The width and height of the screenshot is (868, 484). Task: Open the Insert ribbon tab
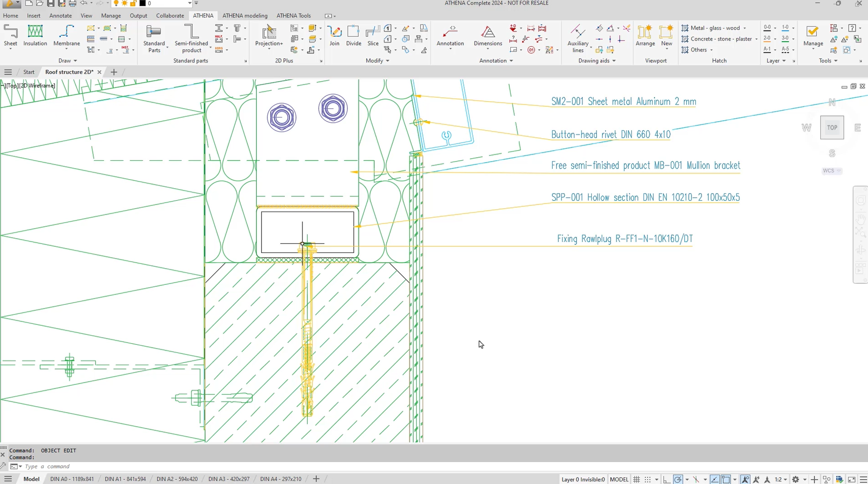pyautogui.click(x=33, y=16)
